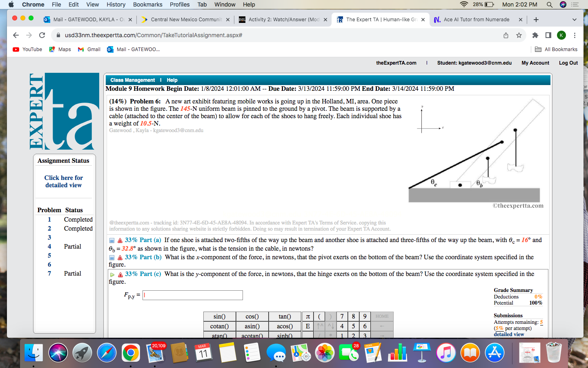Open the Gmail bookmark
Viewport: 588px width, 368px height.
89,49
